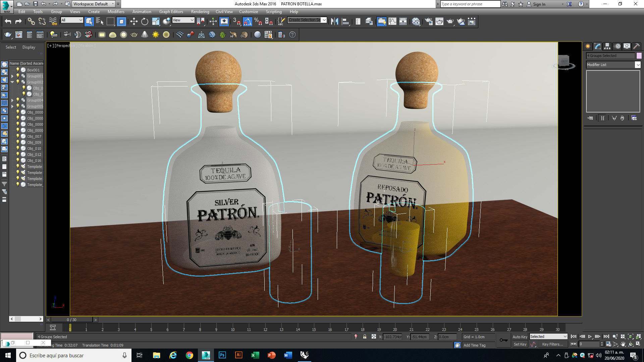The image size is (644, 362).
Task: Open the Curve Editor
Action: coord(392,22)
